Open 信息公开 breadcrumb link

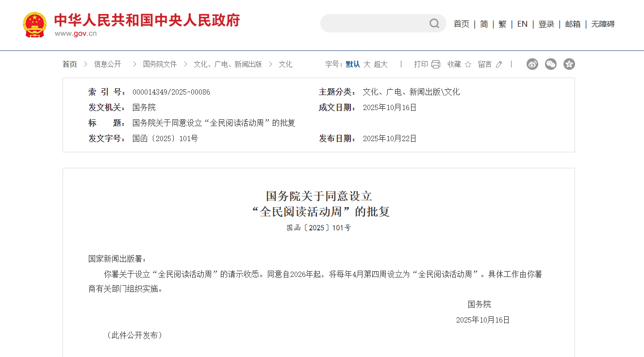pos(108,64)
